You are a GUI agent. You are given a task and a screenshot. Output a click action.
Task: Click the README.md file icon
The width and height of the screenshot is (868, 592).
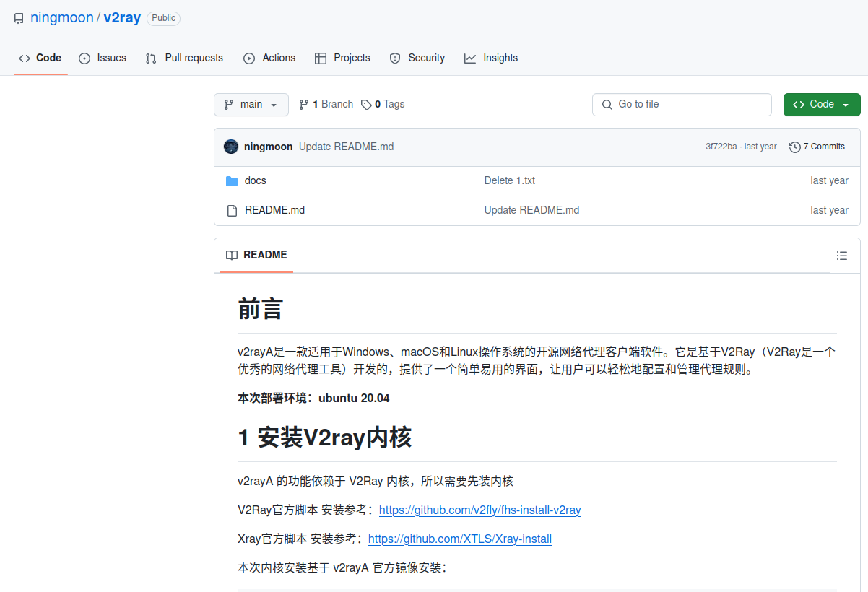tap(232, 210)
